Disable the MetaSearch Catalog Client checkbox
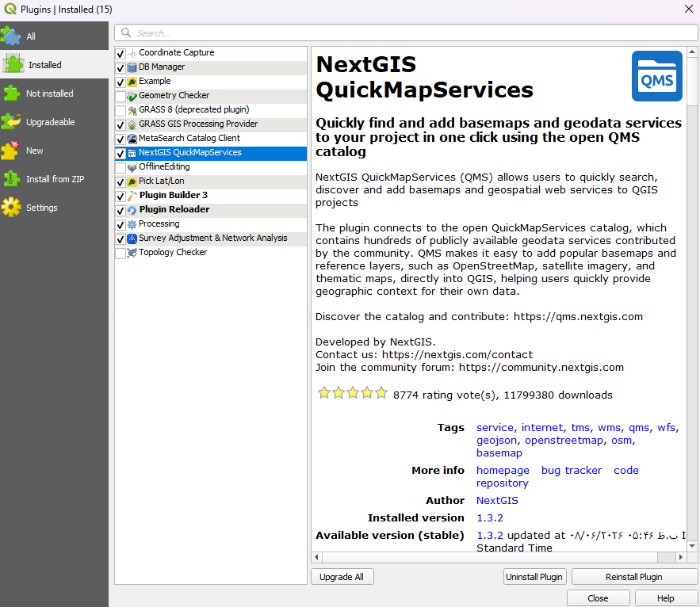 [120, 139]
